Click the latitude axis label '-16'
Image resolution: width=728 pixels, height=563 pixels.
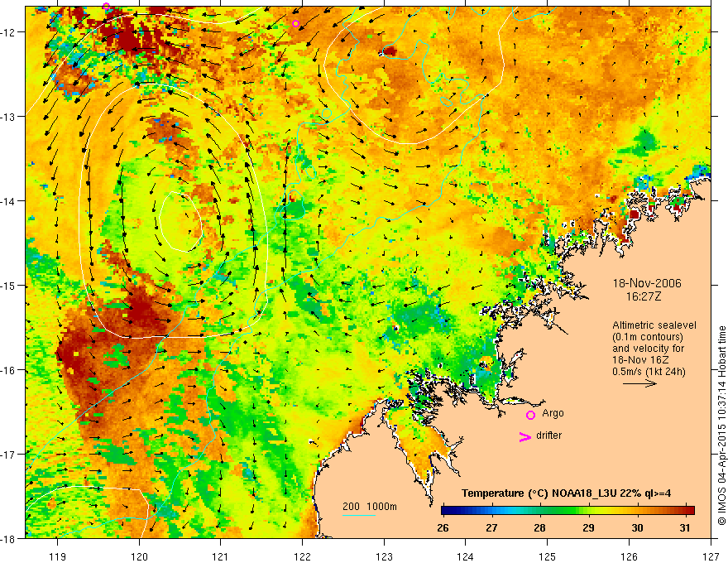tap(9, 370)
